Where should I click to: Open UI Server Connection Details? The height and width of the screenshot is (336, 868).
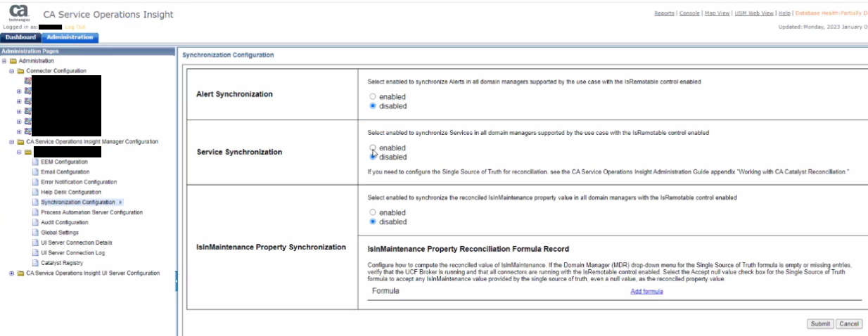coord(77,243)
